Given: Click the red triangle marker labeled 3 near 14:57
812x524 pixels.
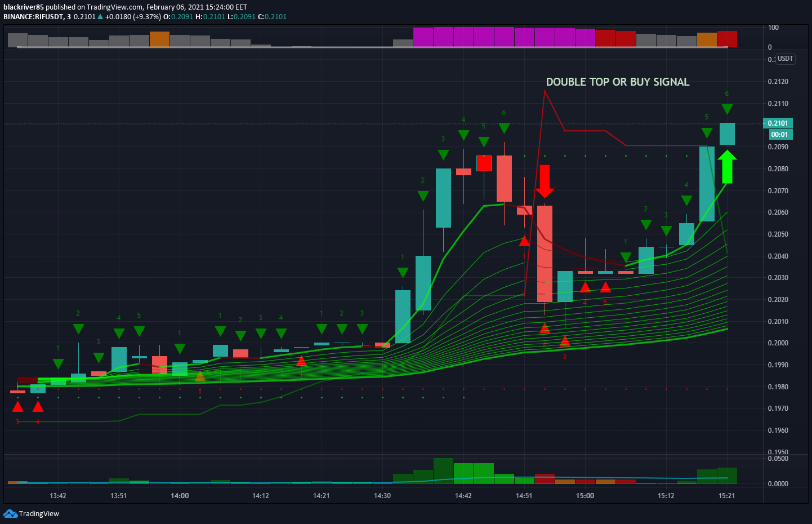Looking at the screenshot, I should (565, 341).
